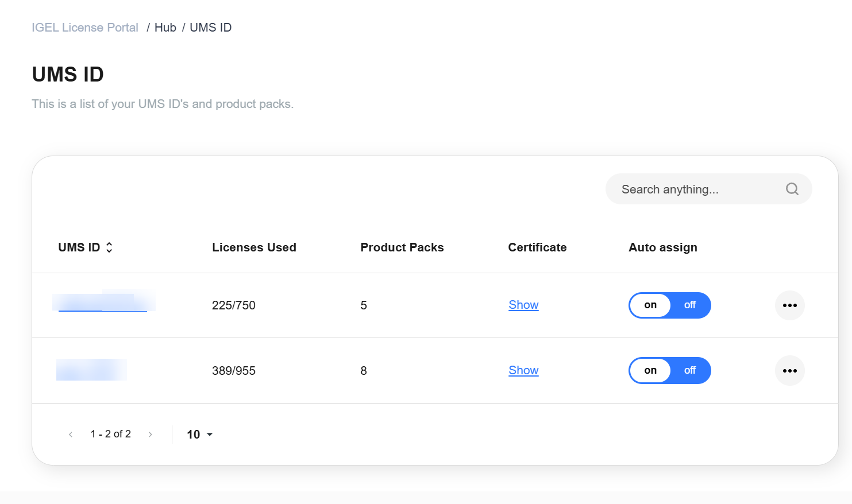Show certificate for the 225/750 row
852x504 pixels.
[523, 305]
